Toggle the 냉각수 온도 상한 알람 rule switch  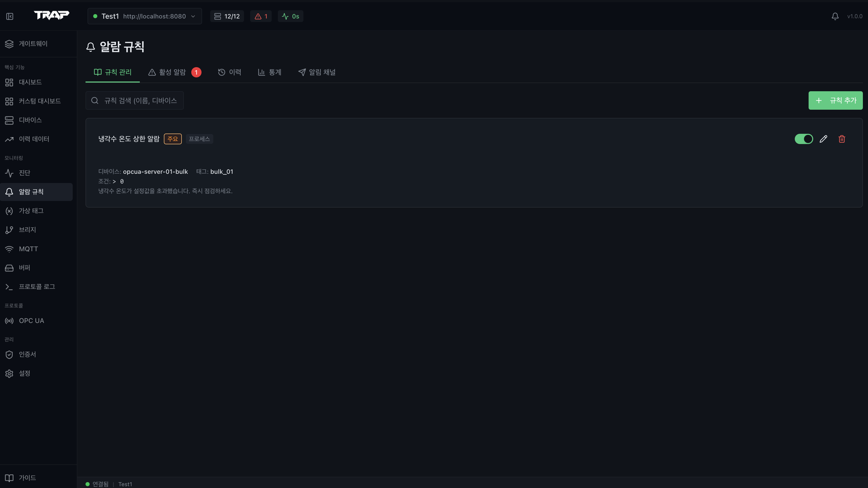click(804, 139)
